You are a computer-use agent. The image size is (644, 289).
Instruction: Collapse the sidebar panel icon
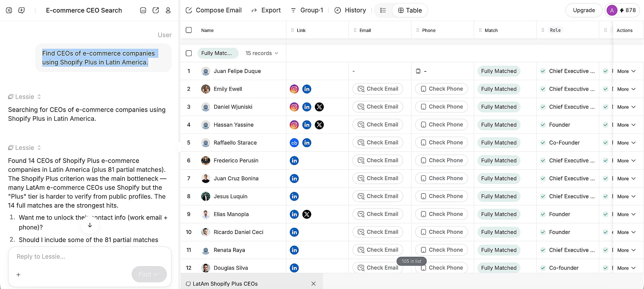9,10
